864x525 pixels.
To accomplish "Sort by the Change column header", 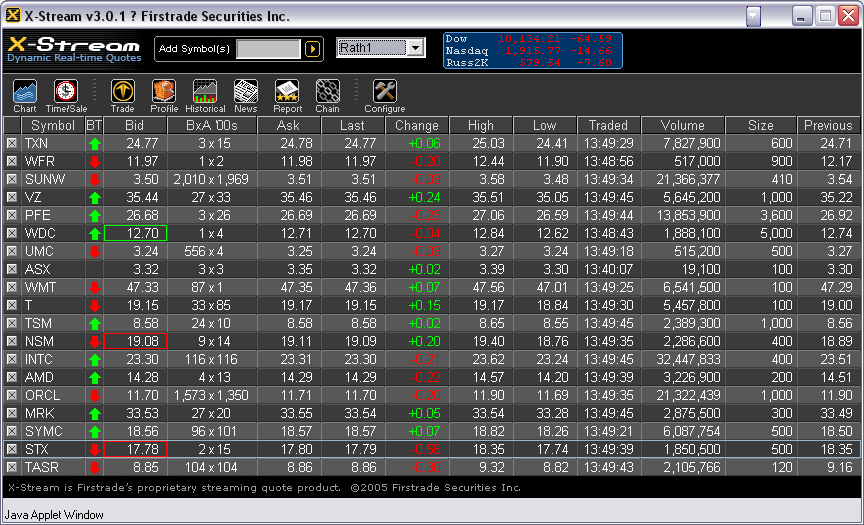I will tap(417, 126).
